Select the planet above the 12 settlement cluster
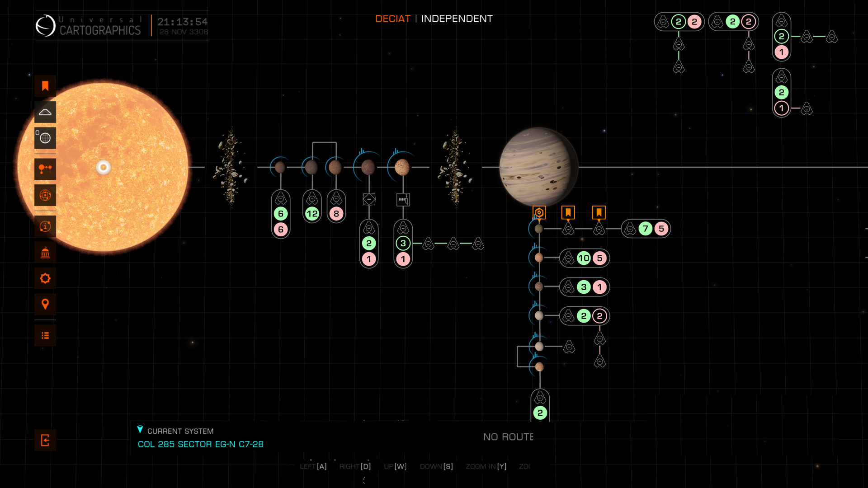 pyautogui.click(x=311, y=167)
